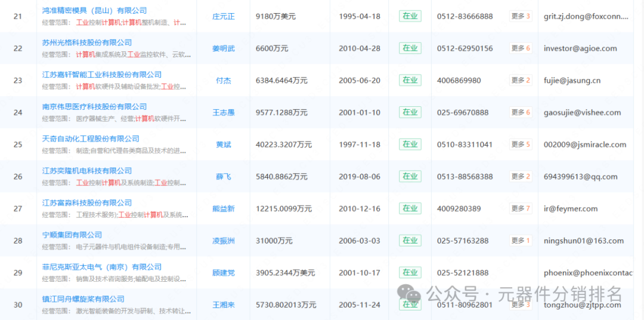Image resolution: width=644 pixels, height=320 pixels.
Task: Open company 苏州光格科技股份有限公司
Action: [86, 43]
